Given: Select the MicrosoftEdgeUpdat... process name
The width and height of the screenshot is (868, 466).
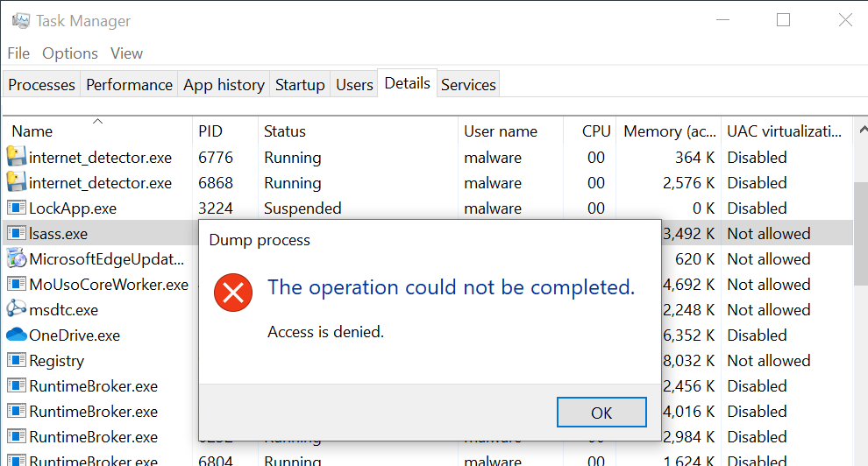Looking at the screenshot, I should click(x=106, y=259).
